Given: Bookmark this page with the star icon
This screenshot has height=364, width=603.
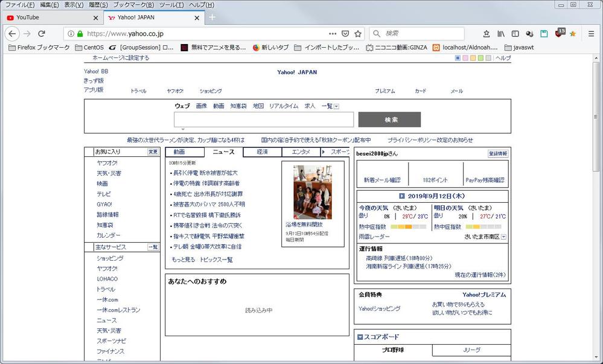Looking at the screenshot, I should [358, 34].
